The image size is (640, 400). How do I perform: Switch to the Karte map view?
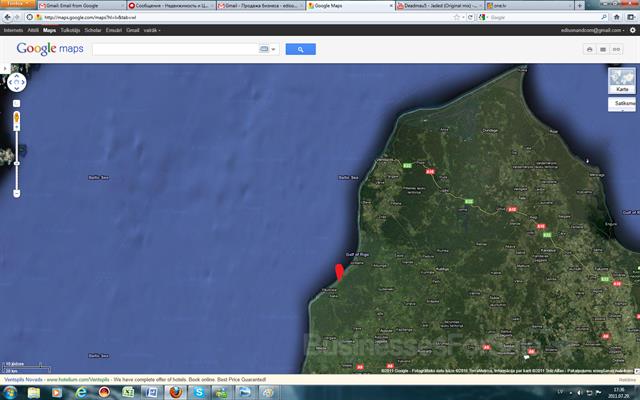621,80
